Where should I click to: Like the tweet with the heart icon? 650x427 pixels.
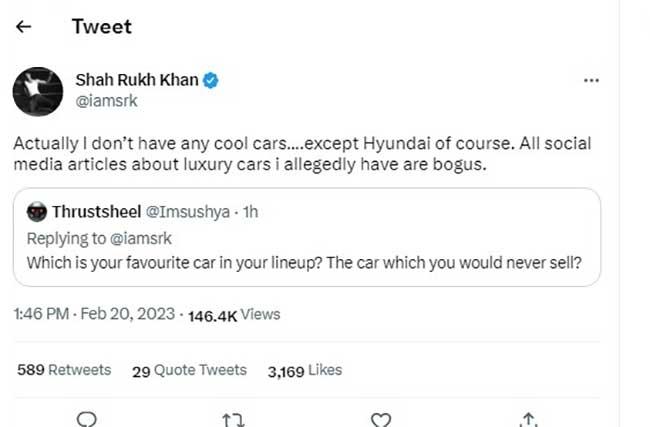(381, 418)
